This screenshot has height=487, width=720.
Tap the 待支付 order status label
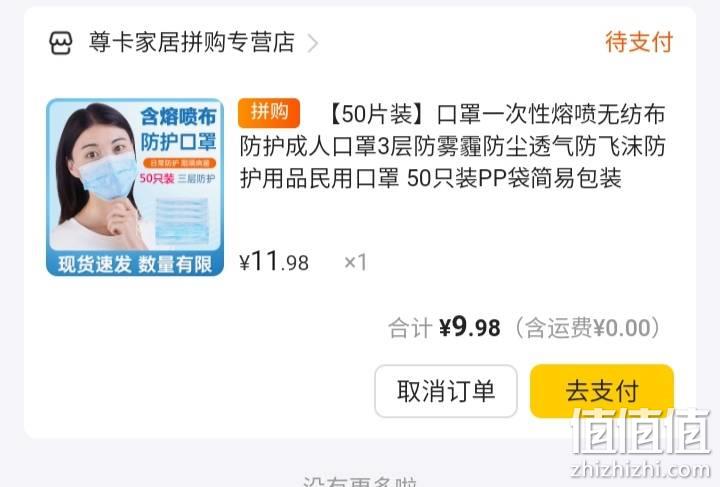(x=639, y=42)
